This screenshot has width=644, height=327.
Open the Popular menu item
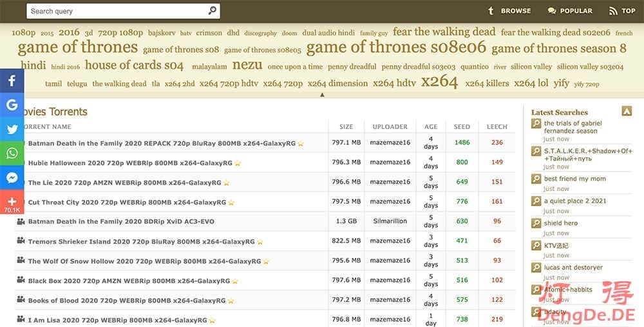tap(570, 11)
